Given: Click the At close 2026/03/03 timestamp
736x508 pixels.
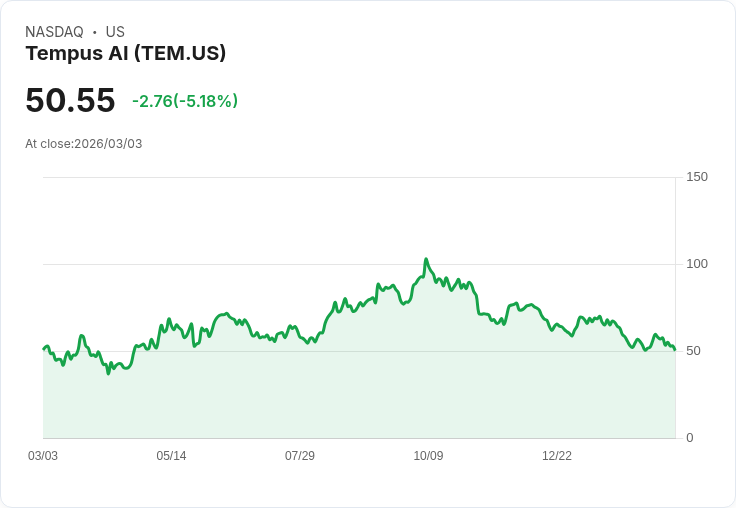Looking at the screenshot, I should pyautogui.click(x=84, y=144).
